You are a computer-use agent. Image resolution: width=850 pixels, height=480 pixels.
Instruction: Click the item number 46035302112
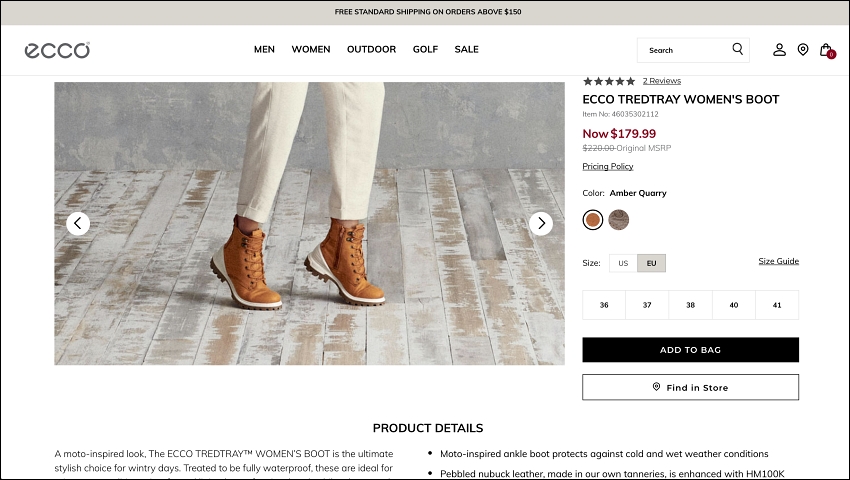620,114
